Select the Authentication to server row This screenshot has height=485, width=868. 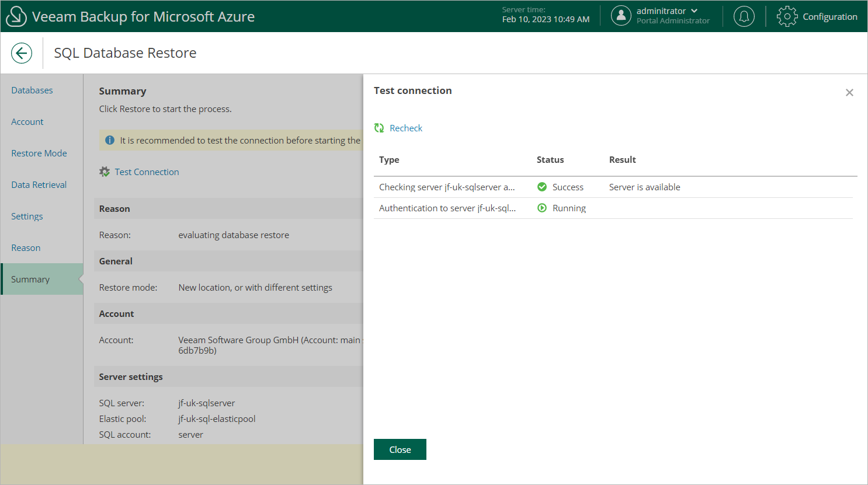pyautogui.click(x=447, y=208)
